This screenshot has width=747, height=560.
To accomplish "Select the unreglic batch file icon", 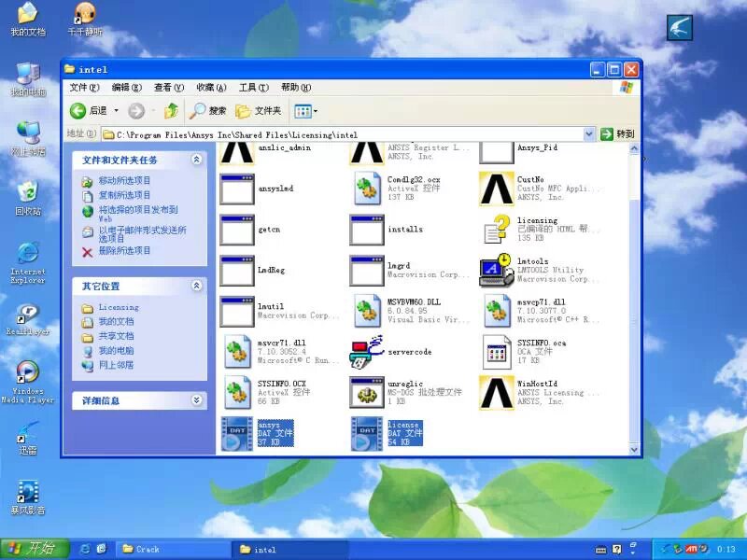I will pyautogui.click(x=367, y=393).
